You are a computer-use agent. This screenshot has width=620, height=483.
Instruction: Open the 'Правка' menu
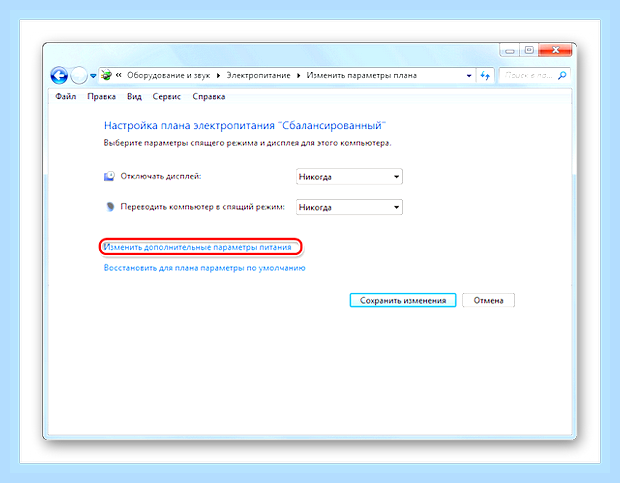[x=102, y=96]
